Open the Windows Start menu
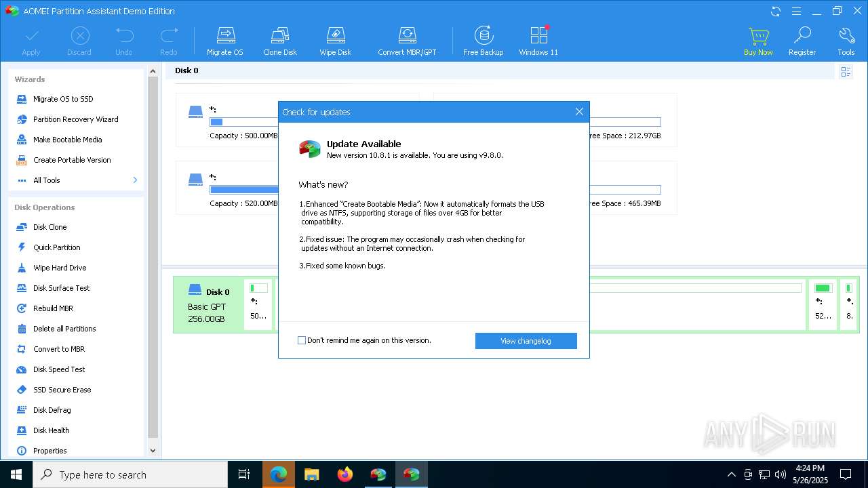The height and width of the screenshot is (488, 868). [x=16, y=474]
